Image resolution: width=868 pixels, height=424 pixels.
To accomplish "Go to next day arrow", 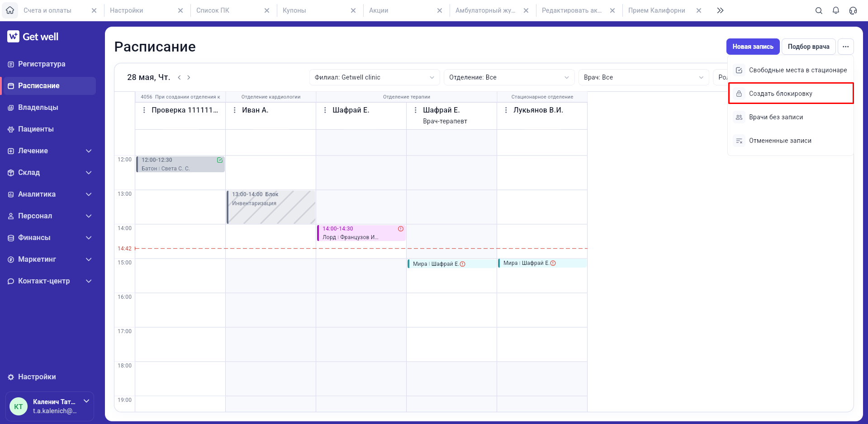I will point(189,77).
